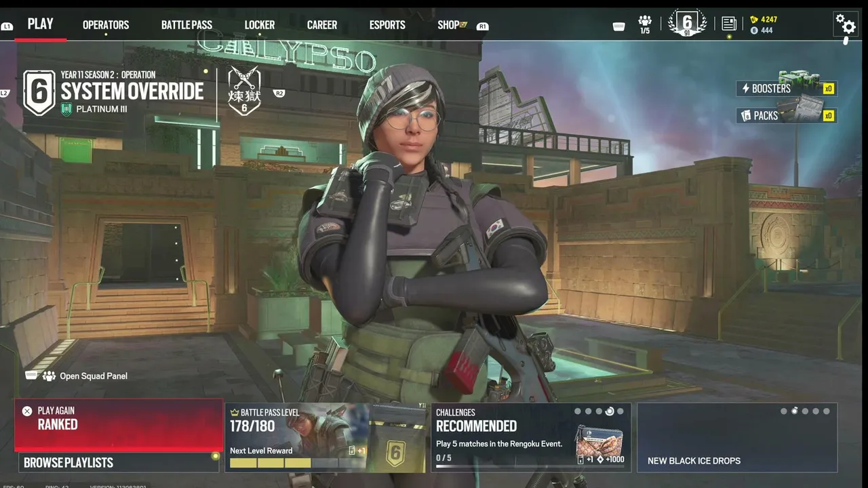Select fourth page dot on Black Ice card

click(816, 411)
